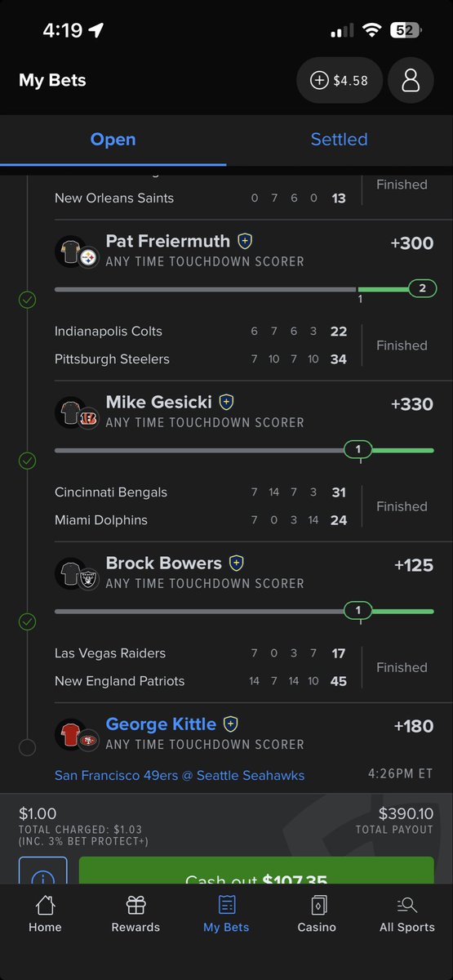This screenshot has height=980, width=453.
Task: Tap the Bet Protect shield next to George Kittle
Action: [x=231, y=724]
